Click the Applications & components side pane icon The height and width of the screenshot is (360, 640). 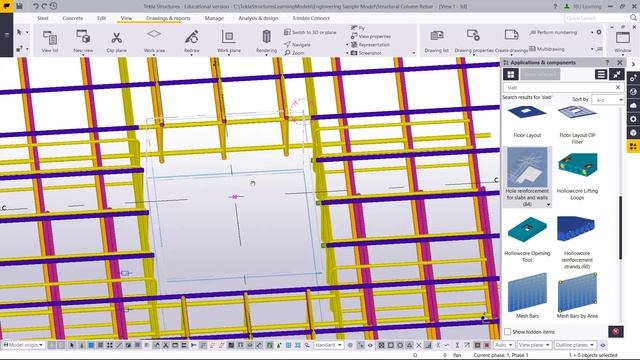[x=633, y=146]
